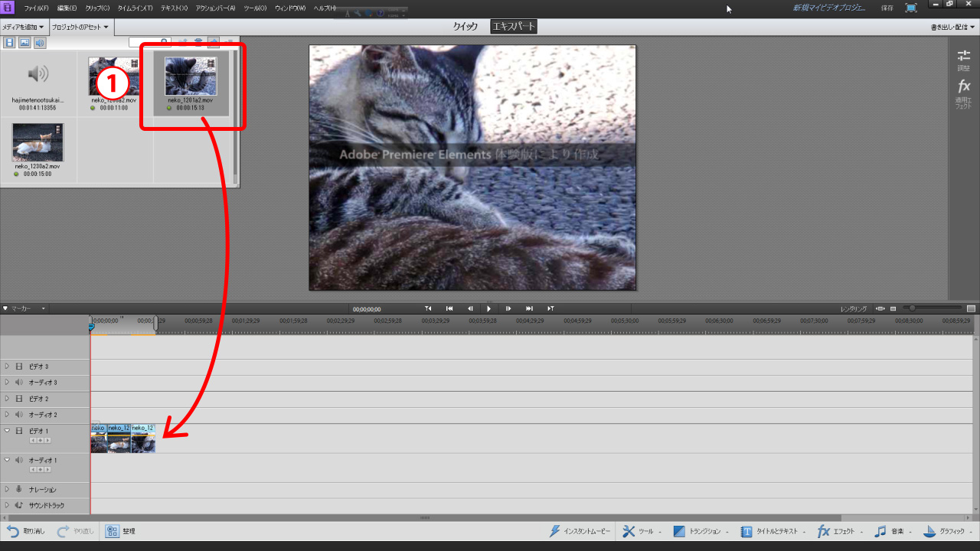Click the 取り消し undo button

coord(26,531)
